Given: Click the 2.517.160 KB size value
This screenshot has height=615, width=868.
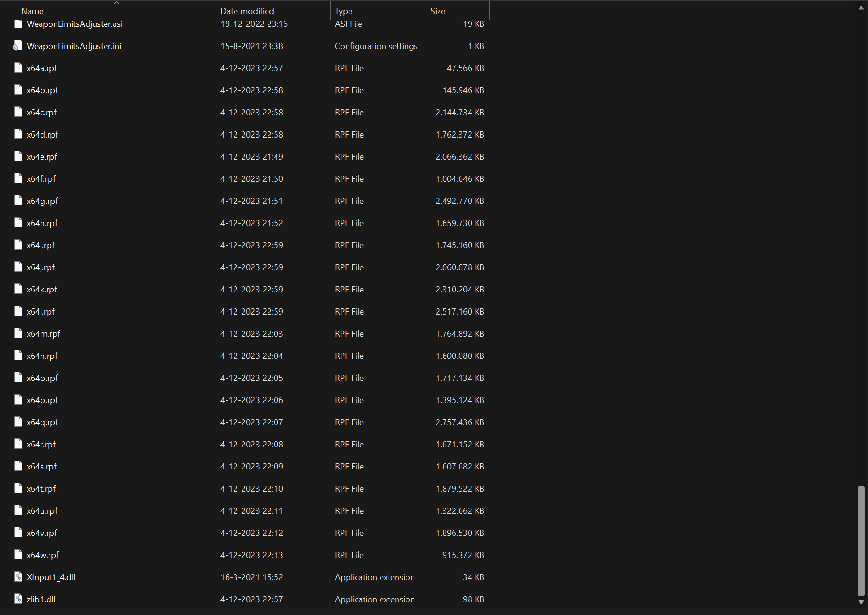Looking at the screenshot, I should click(460, 311).
